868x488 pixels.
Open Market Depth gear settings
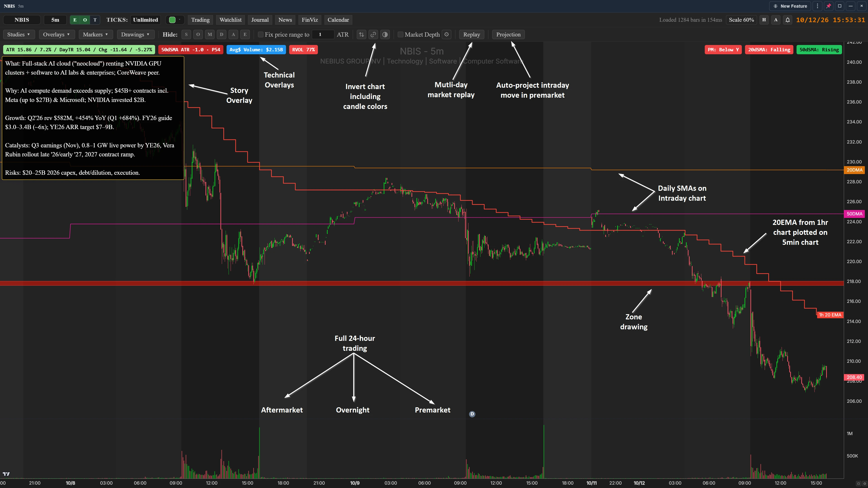pos(447,34)
